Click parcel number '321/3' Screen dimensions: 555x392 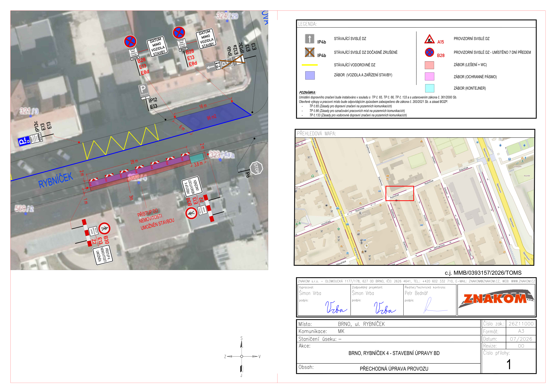pyautogui.click(x=29, y=111)
